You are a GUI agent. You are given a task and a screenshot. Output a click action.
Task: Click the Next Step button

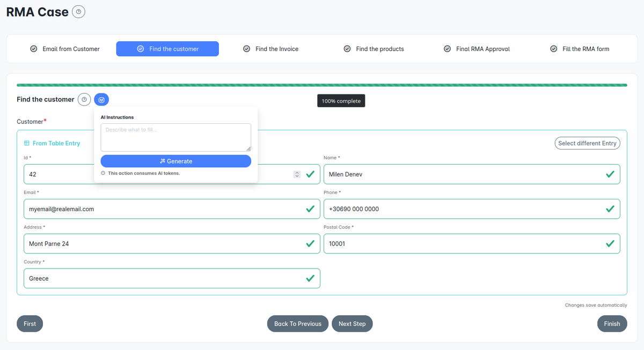click(352, 324)
